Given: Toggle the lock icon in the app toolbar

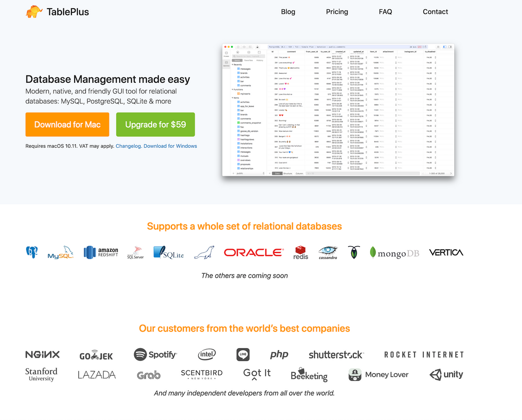Looking at the screenshot, I should (x=257, y=46).
